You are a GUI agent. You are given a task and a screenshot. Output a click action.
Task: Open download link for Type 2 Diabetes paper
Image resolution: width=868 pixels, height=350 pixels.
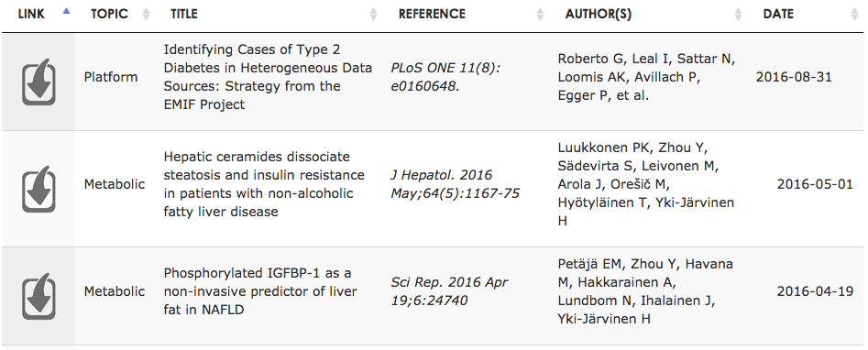tap(38, 82)
